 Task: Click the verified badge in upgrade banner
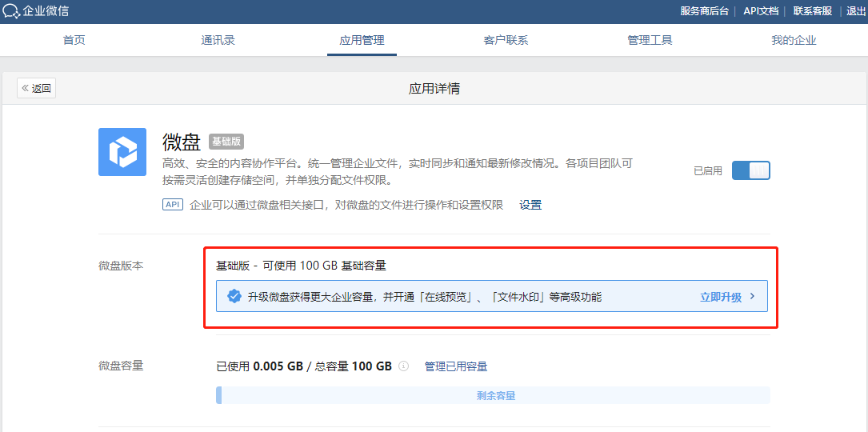[234, 297]
